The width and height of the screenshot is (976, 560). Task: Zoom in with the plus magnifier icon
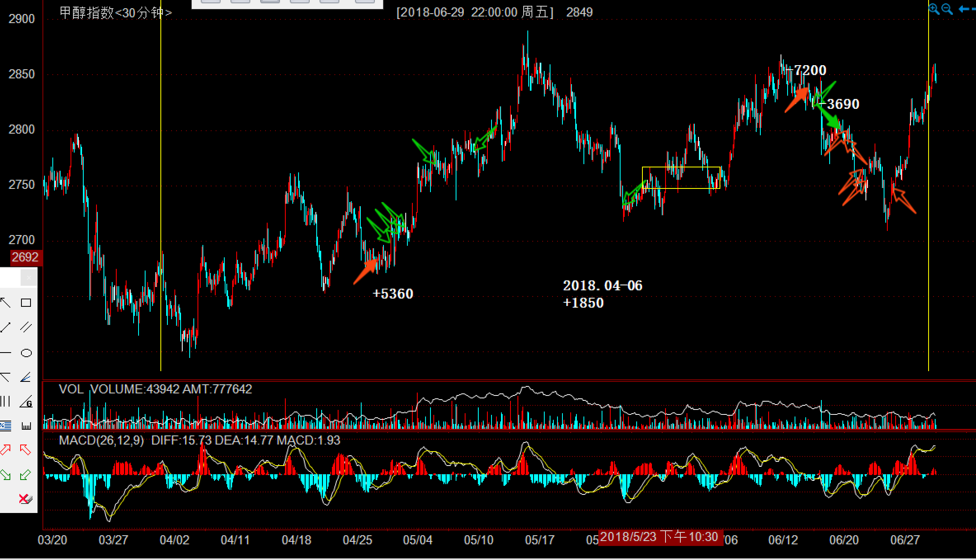(x=934, y=9)
